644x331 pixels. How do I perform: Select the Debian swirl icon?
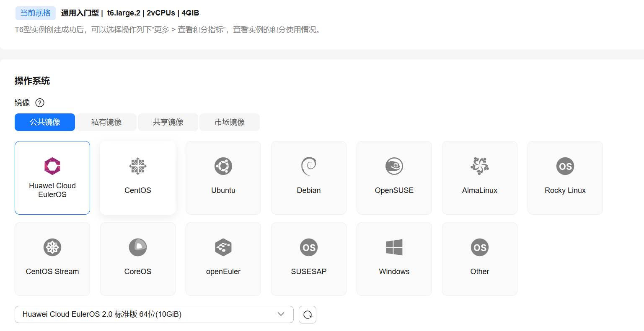pyautogui.click(x=309, y=166)
